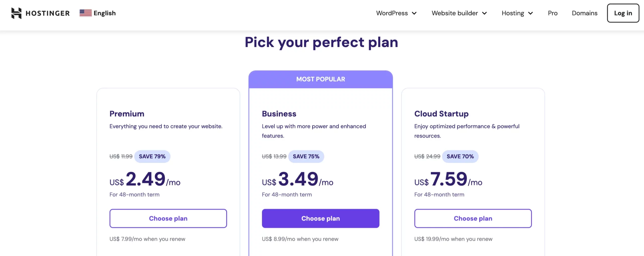
Task: Choose the Cloud Startup plan
Action: click(x=473, y=218)
